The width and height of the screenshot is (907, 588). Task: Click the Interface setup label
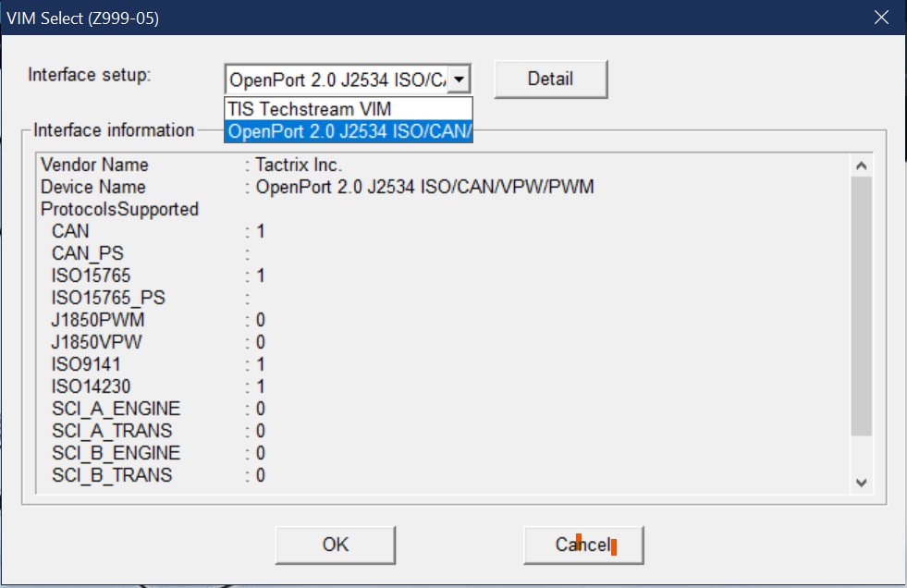coord(89,75)
